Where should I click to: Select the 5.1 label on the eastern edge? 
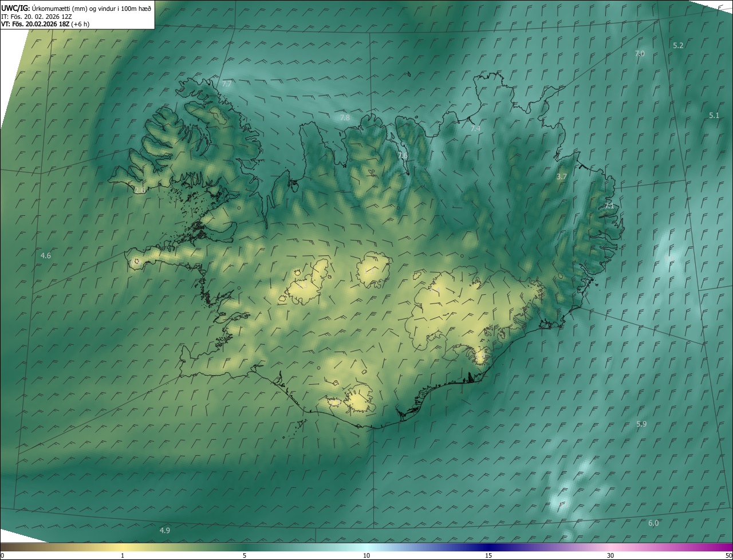[x=714, y=115]
